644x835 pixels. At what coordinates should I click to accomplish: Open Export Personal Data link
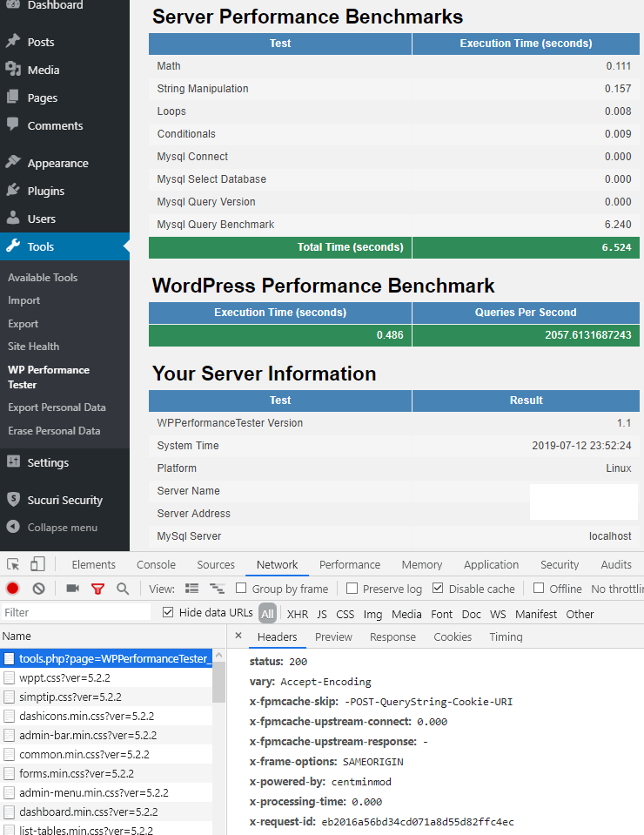coord(57,407)
